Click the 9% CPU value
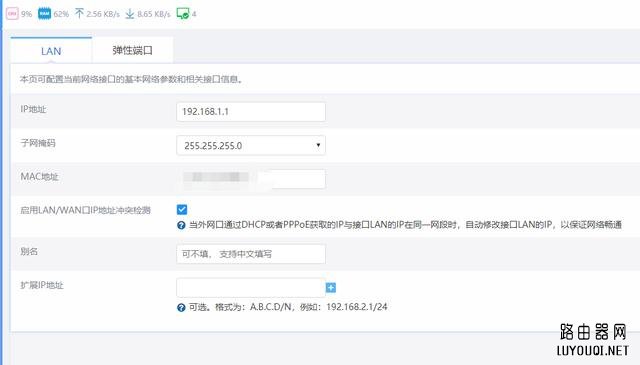 click(x=27, y=14)
